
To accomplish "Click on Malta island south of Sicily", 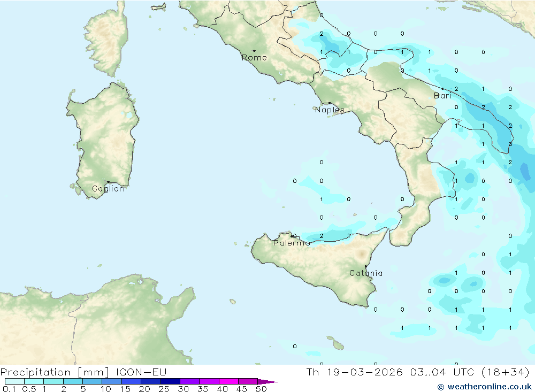I will pyautogui.click(x=339, y=346).
